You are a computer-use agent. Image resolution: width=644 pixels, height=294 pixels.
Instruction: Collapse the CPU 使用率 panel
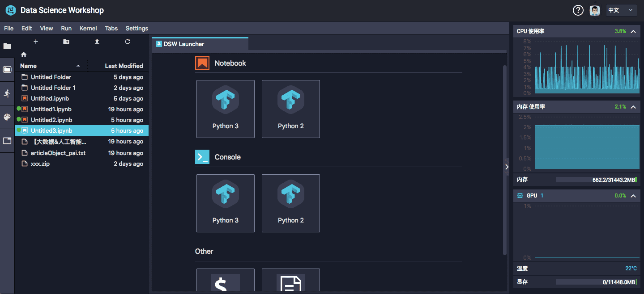[x=633, y=31]
